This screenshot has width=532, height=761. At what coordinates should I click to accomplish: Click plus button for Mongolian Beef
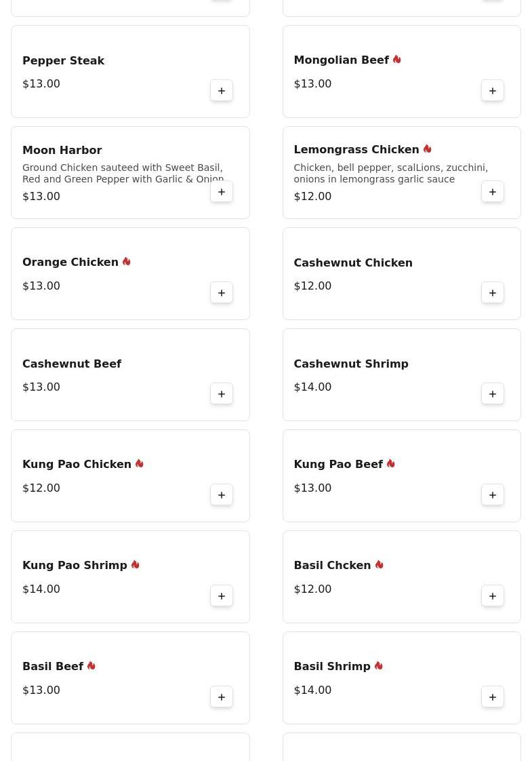[493, 91]
